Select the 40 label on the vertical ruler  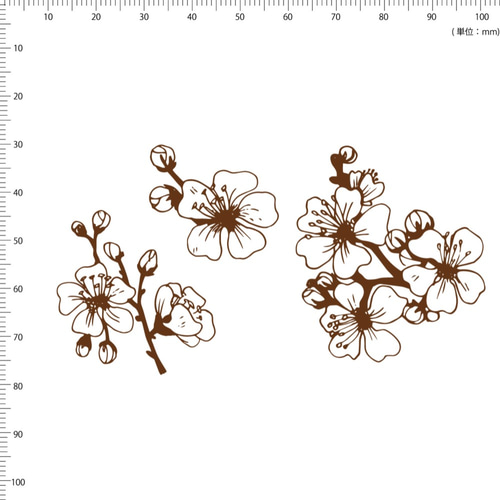point(18,193)
